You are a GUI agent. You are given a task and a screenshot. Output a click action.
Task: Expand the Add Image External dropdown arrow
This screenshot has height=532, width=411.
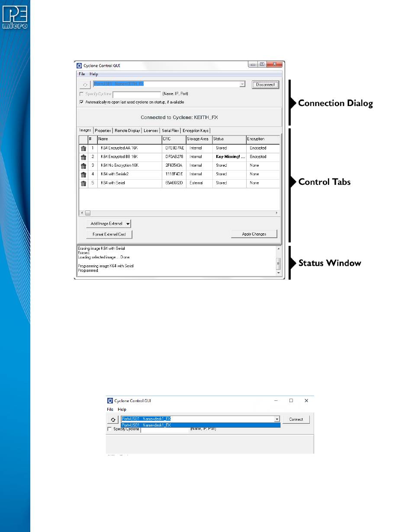128,224
